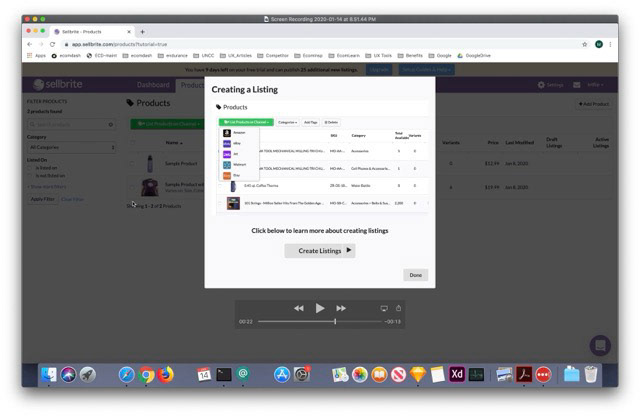Launch Siri from the dock
The width and height of the screenshot is (640, 416).
[x=68, y=374]
